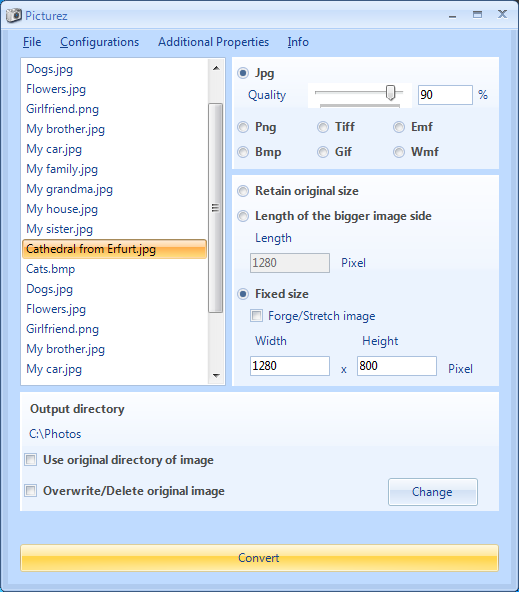Choose Retain original size option

tap(243, 191)
